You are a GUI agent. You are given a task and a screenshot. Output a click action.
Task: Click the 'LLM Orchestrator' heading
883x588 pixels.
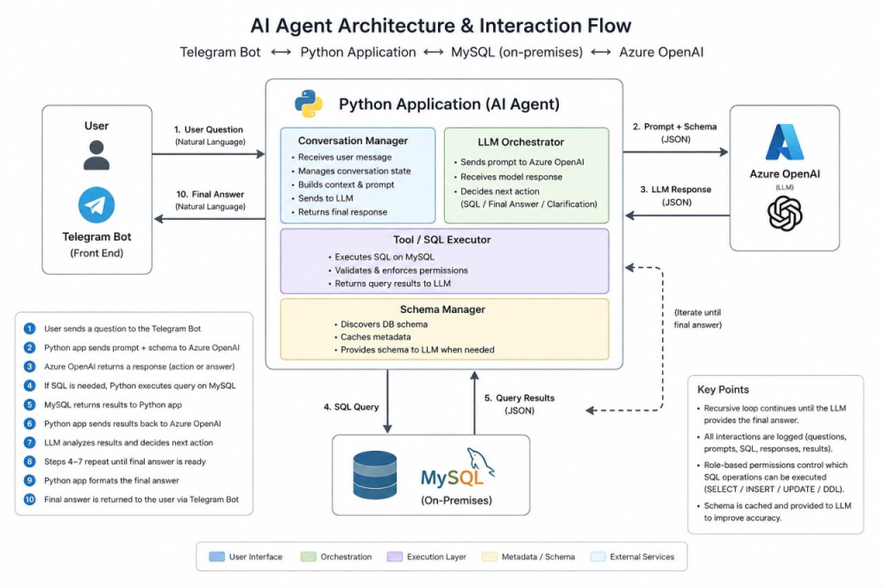point(521,142)
